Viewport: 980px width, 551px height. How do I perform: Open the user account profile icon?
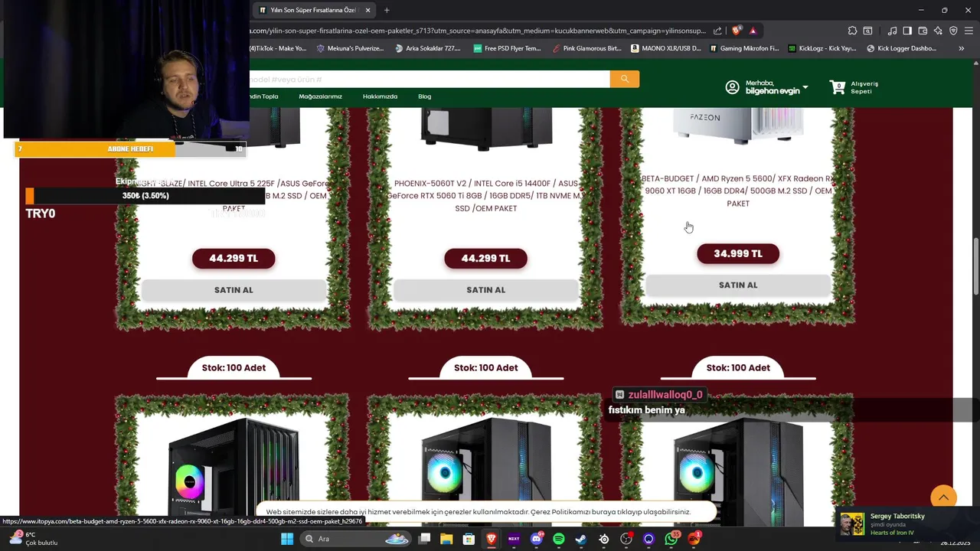[x=733, y=87]
